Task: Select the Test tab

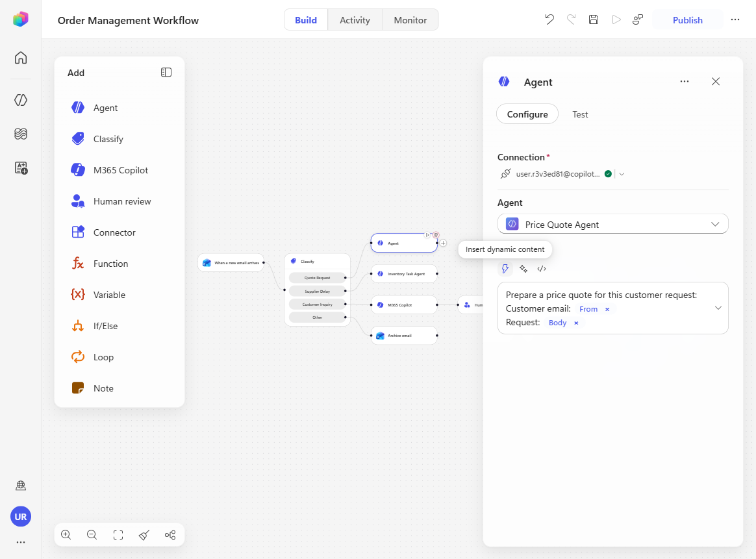Action: [580, 114]
